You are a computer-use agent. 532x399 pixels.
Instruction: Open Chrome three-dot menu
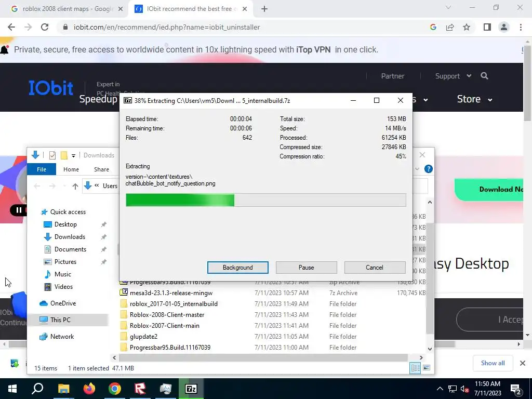(521, 27)
